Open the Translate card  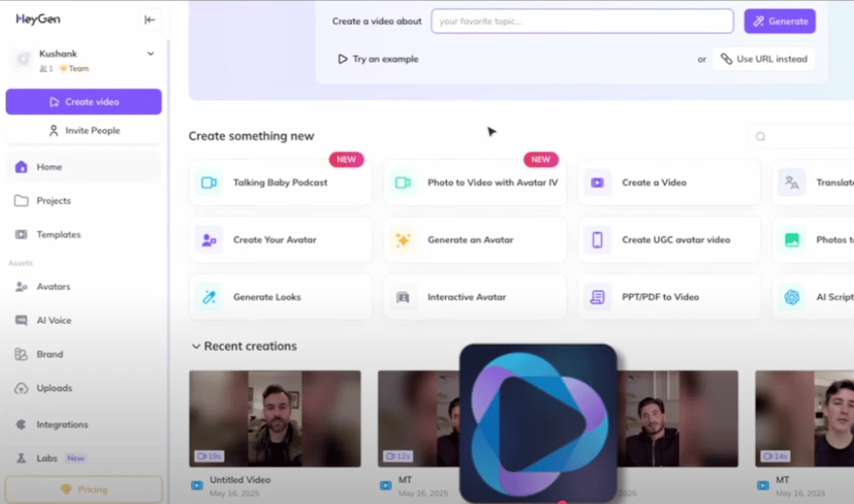813,182
